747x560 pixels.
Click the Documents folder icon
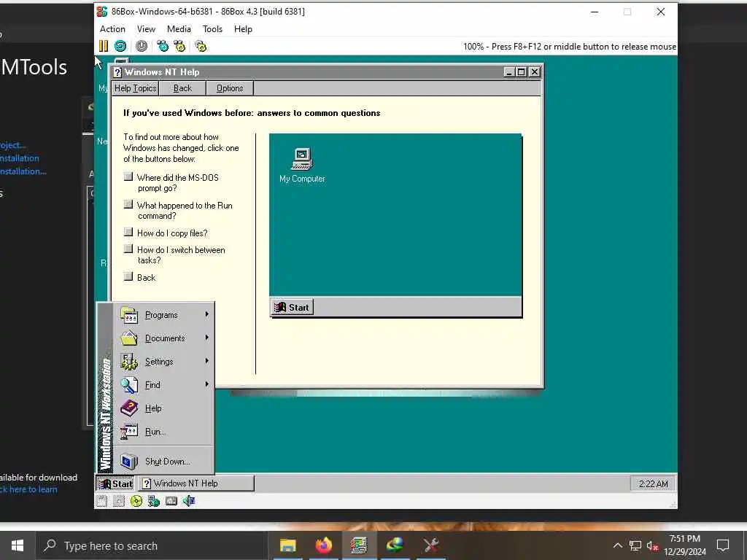coord(129,338)
